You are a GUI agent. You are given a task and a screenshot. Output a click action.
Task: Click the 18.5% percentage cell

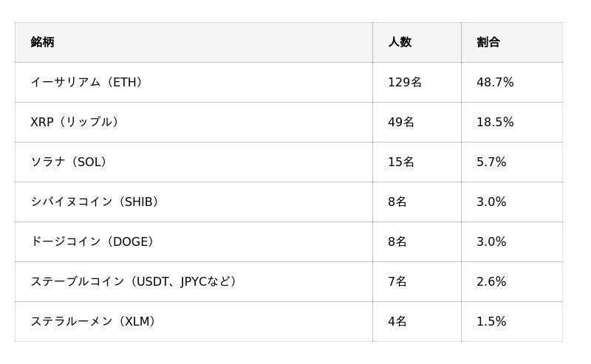(x=495, y=122)
